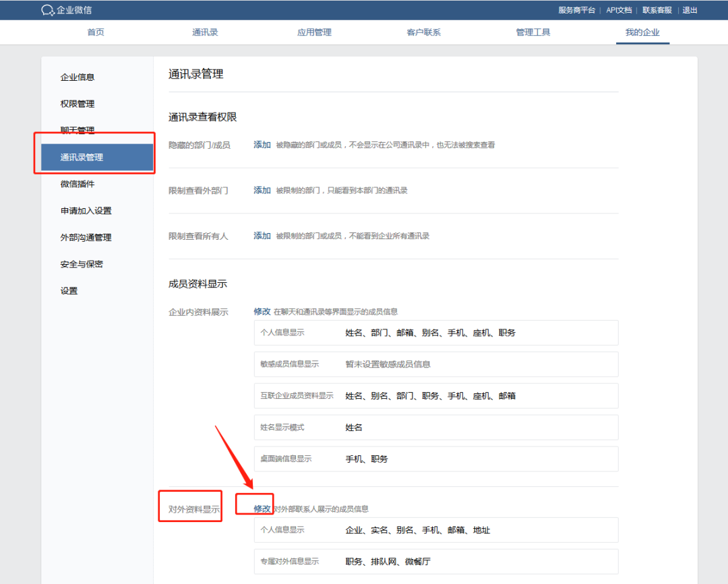Open the API文档 page
The width and height of the screenshot is (728, 584).
pos(618,10)
